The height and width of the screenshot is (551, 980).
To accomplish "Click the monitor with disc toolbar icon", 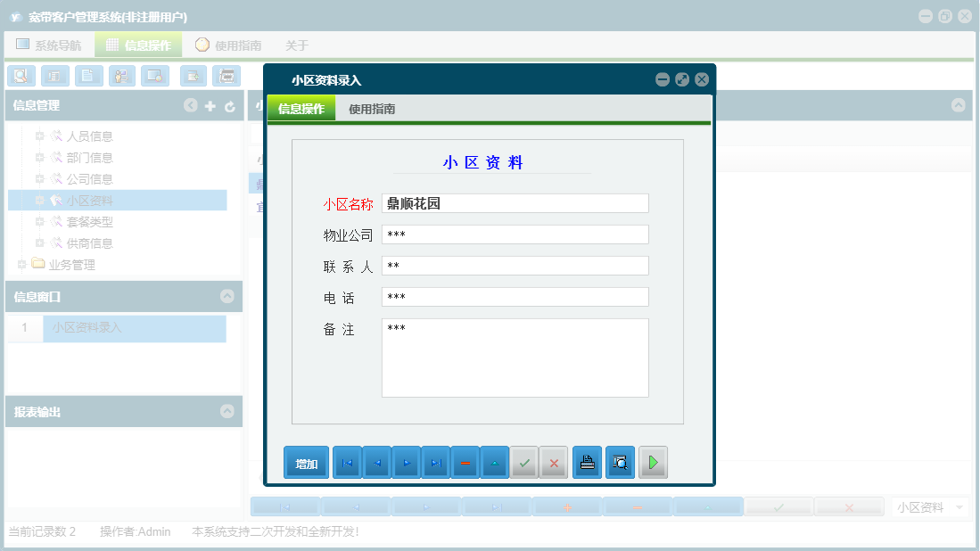I will tap(155, 76).
